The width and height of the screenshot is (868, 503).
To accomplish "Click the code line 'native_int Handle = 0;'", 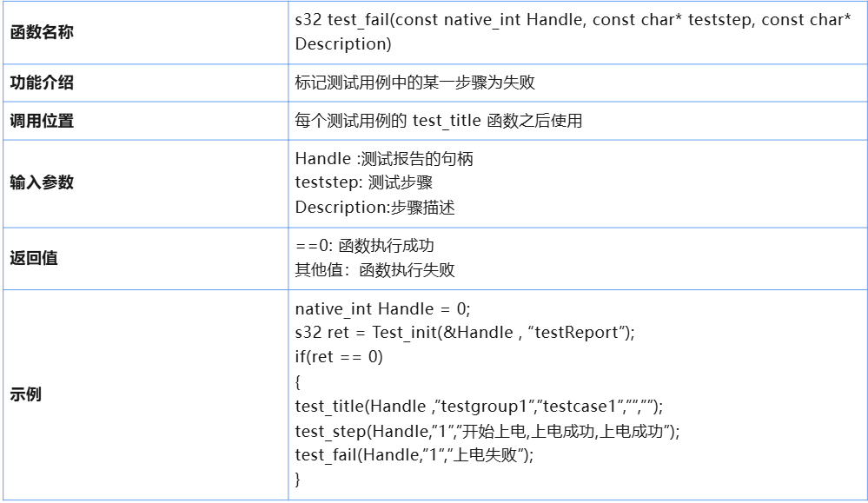I will pyautogui.click(x=382, y=308).
